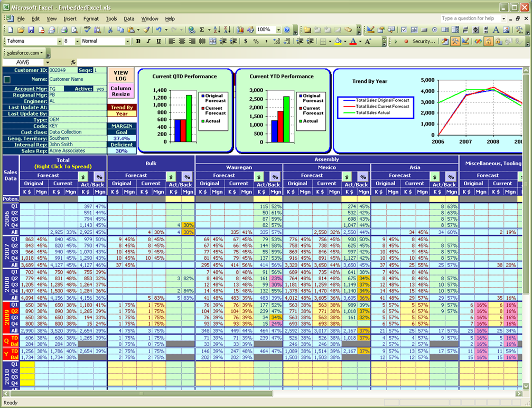Open the Font Color dropdown arrow
Screen dimensions: 532x408
pyautogui.click(x=360, y=41)
